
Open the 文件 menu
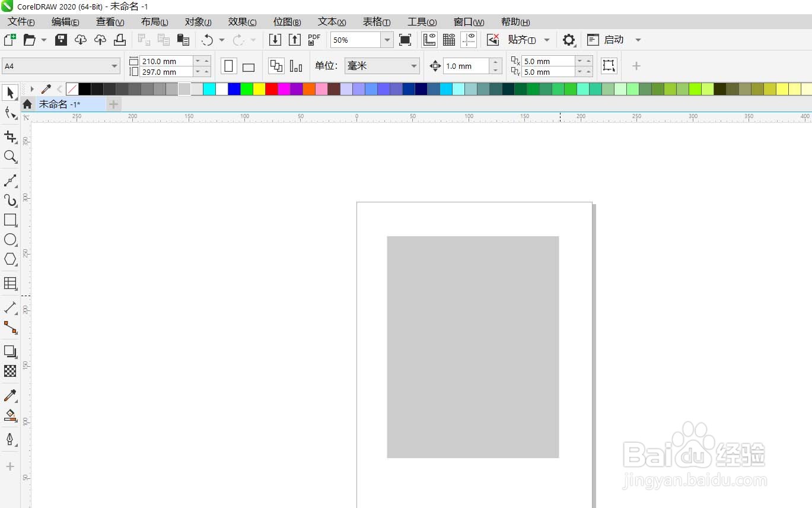21,22
